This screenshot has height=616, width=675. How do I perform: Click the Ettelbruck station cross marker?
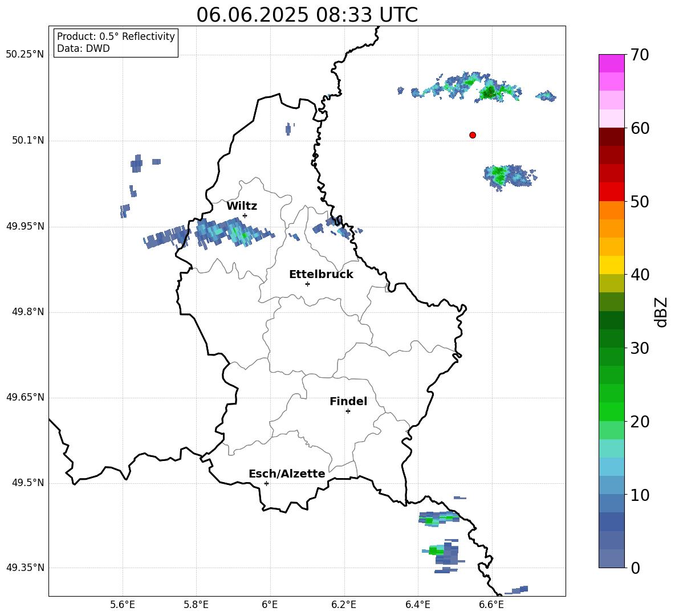pos(307,284)
